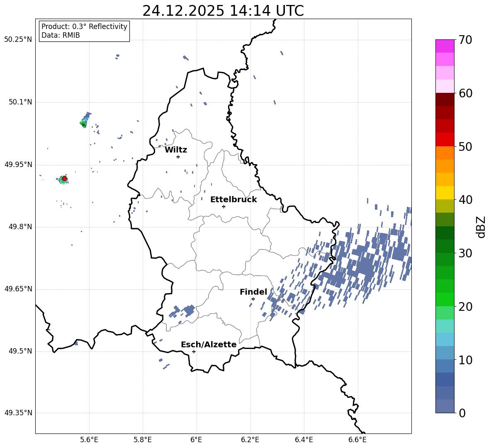Click the 'Product: 0.3° Reflectivity' label
491x448 pixels.
(x=84, y=27)
